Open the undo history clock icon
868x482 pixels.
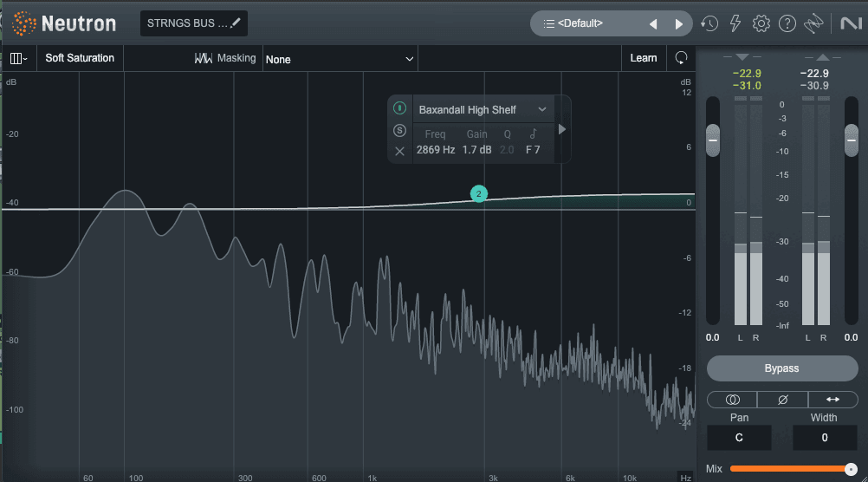709,23
